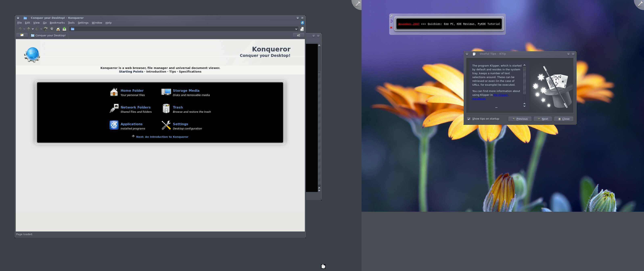Click November 2007 link in news ticker
This screenshot has height=271, width=644.
[409, 24]
